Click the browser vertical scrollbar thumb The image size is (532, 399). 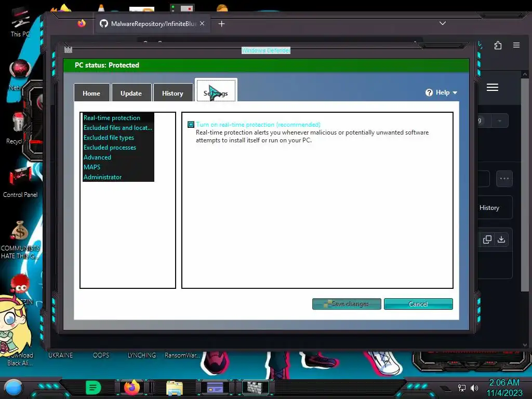[525, 185]
